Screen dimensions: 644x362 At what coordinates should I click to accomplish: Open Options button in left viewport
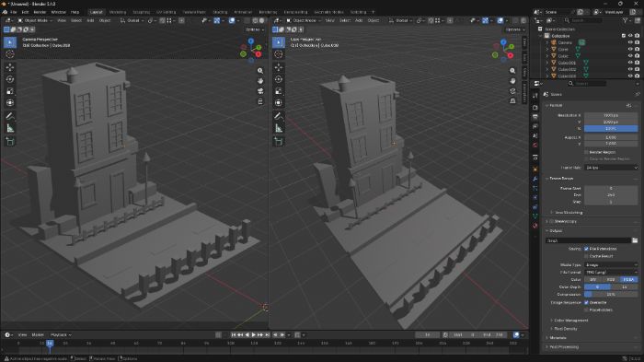[254, 29]
